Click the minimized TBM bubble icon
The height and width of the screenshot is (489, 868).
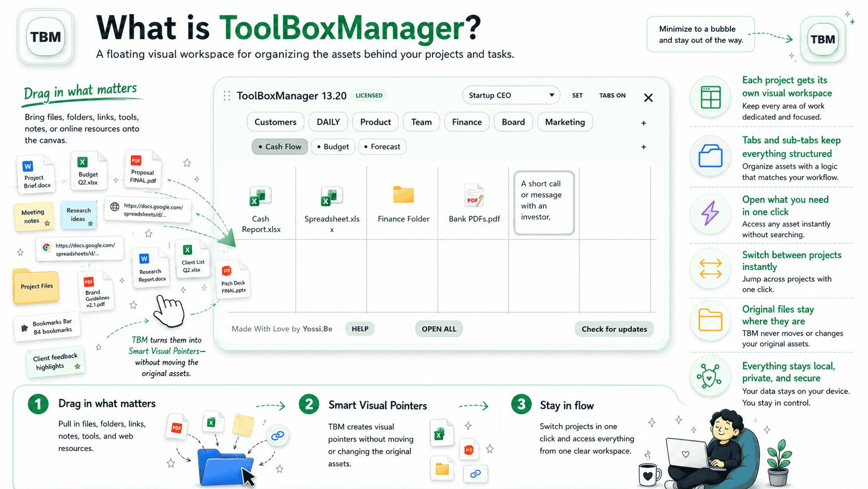pos(823,39)
